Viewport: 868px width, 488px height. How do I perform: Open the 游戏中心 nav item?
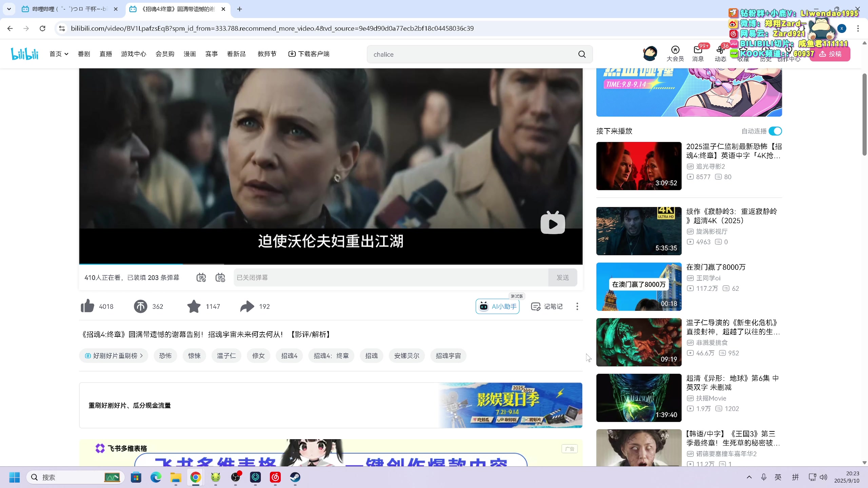pyautogui.click(x=134, y=54)
